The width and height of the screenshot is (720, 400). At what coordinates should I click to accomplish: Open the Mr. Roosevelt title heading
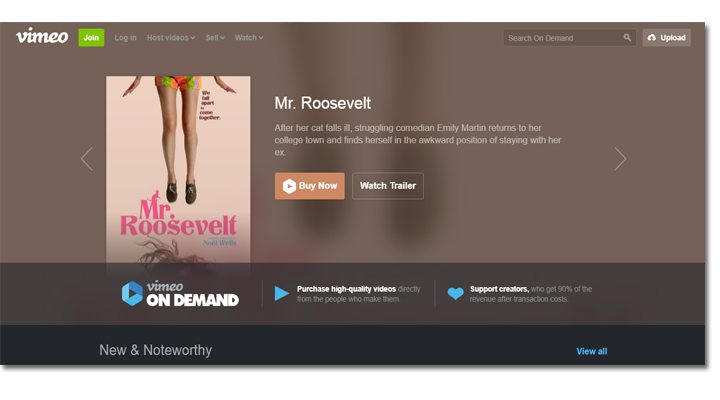[x=323, y=103]
